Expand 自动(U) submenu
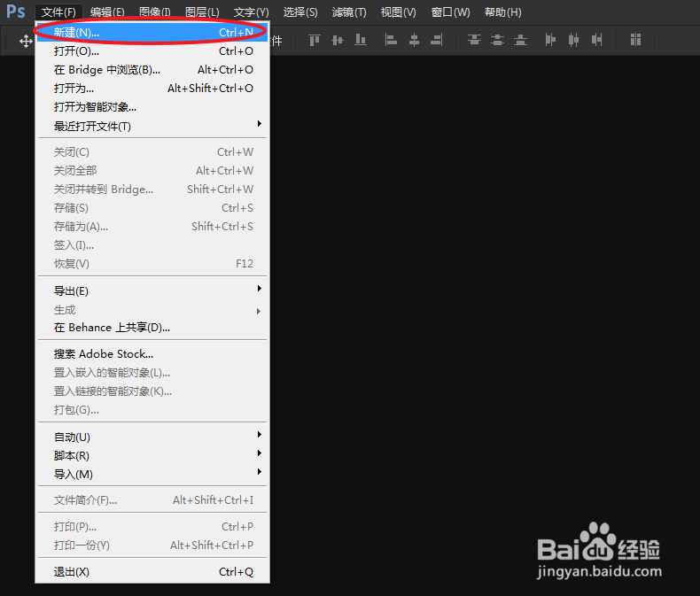 [152, 437]
